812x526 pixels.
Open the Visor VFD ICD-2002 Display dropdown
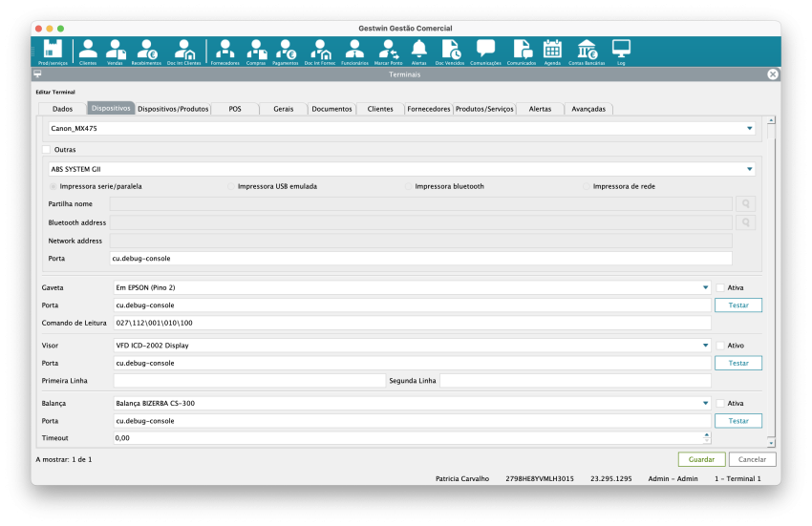704,346
